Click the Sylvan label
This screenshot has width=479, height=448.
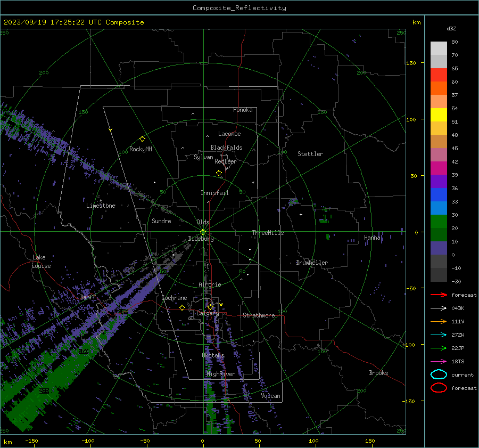click(203, 157)
